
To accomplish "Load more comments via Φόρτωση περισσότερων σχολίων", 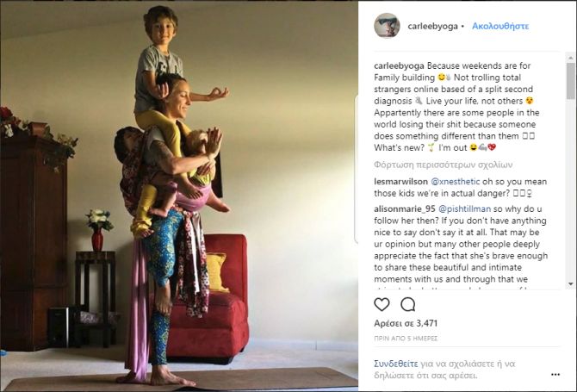I will click(443, 165).
